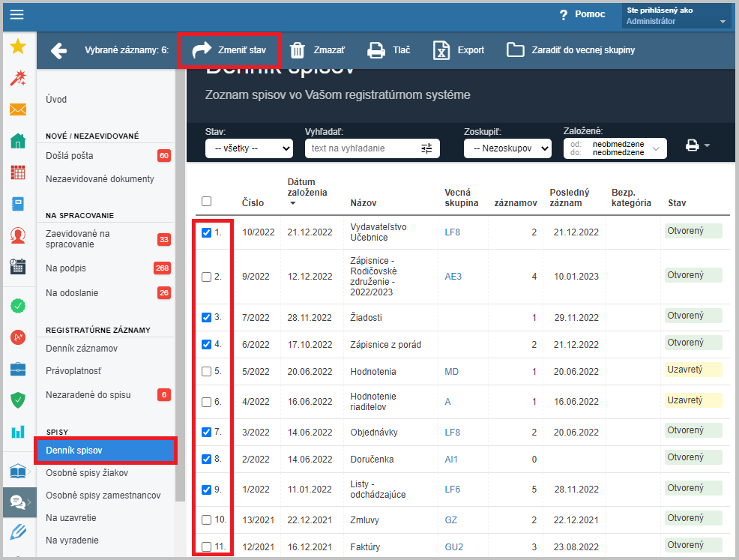The height and width of the screenshot is (560, 739).
Task: Open the red A+ grades icon
Action: (18, 337)
